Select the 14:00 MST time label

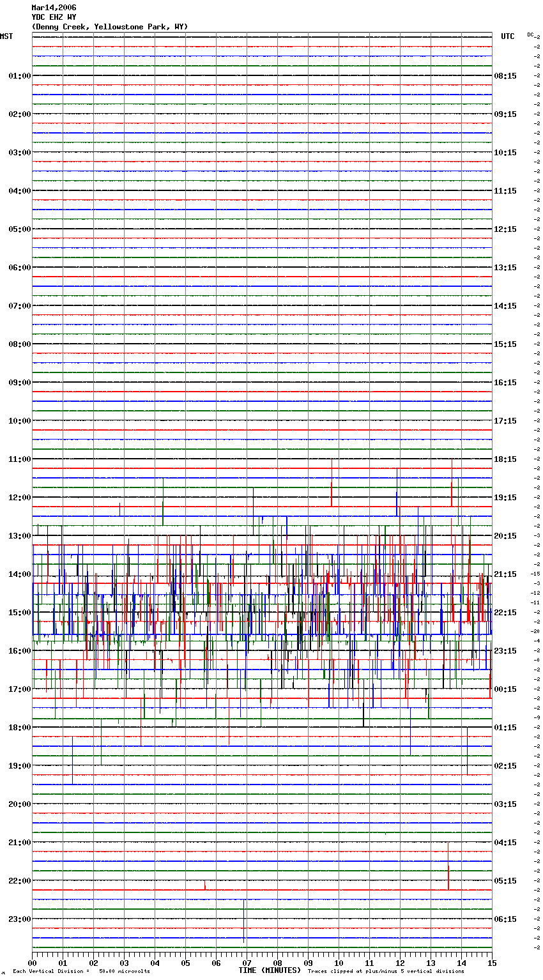click(20, 574)
